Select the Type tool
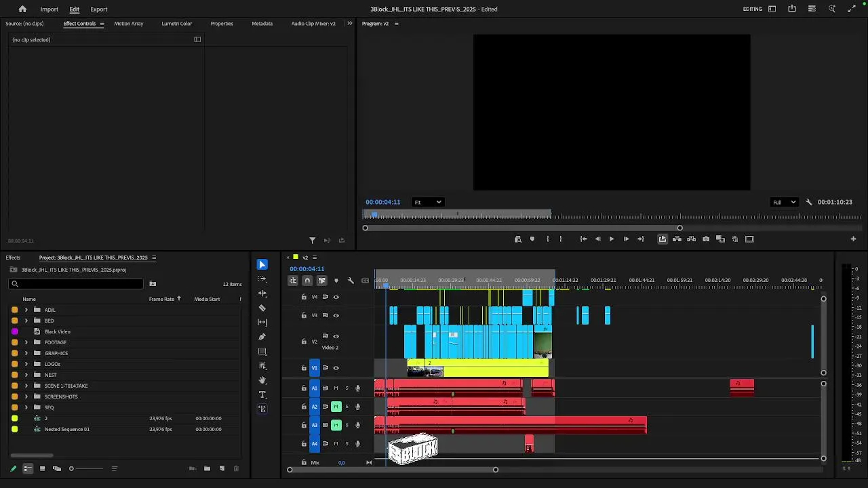868x488 pixels. coord(262,394)
